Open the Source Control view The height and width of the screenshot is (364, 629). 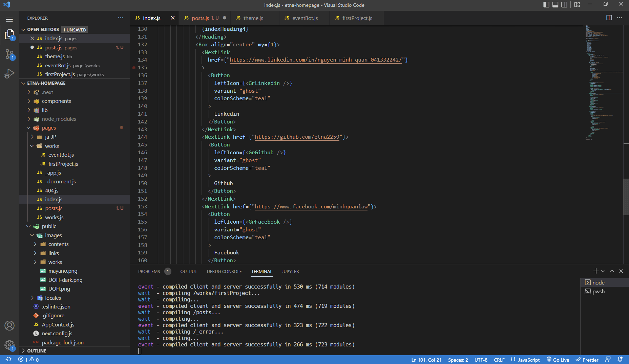pyautogui.click(x=9, y=54)
